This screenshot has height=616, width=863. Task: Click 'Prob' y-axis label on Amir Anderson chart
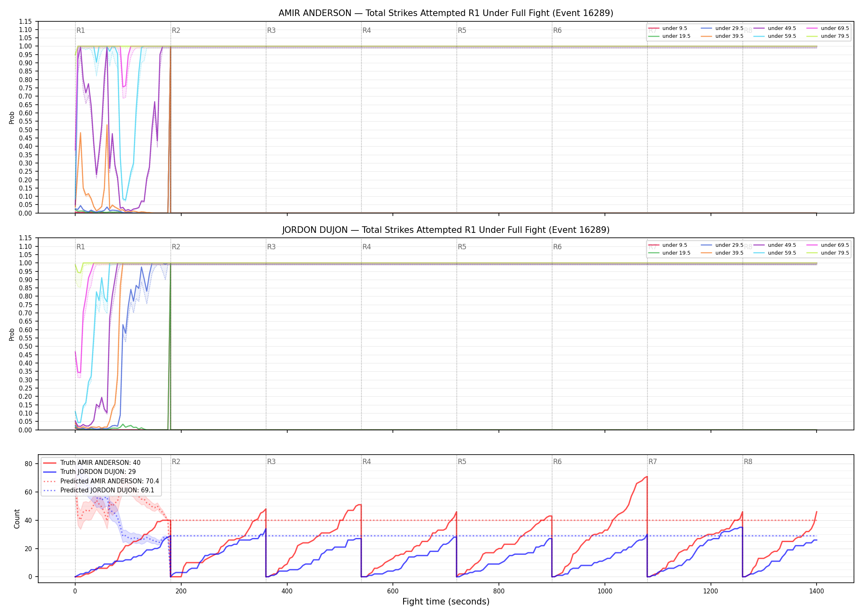pyautogui.click(x=12, y=117)
